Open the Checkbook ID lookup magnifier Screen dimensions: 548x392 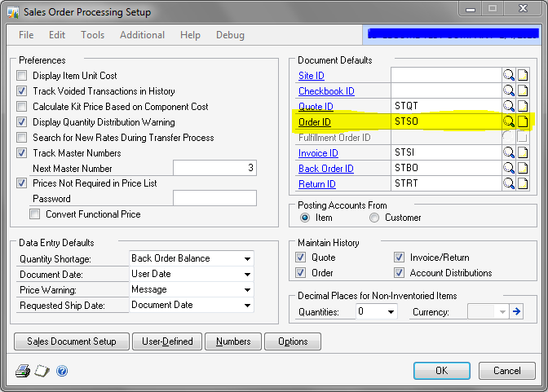509,91
